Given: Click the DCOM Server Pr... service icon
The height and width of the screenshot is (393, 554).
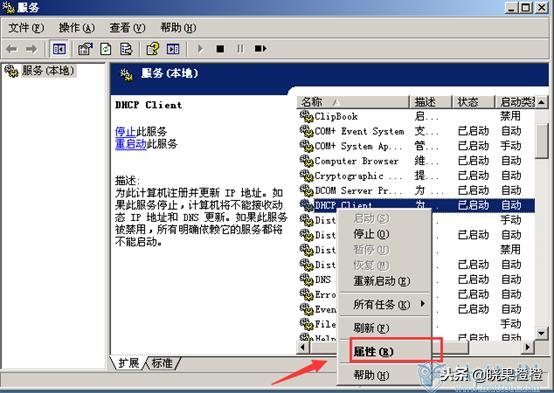Looking at the screenshot, I should (x=307, y=190).
